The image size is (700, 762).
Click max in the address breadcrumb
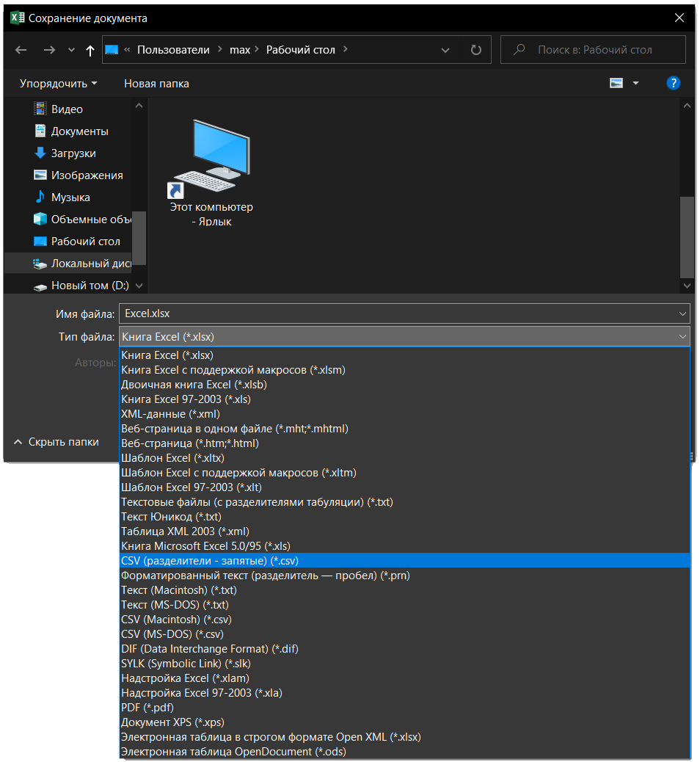click(x=240, y=50)
